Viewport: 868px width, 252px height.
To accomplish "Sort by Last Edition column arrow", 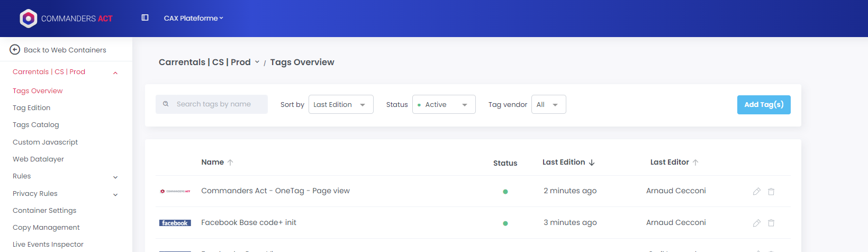I will (x=592, y=163).
